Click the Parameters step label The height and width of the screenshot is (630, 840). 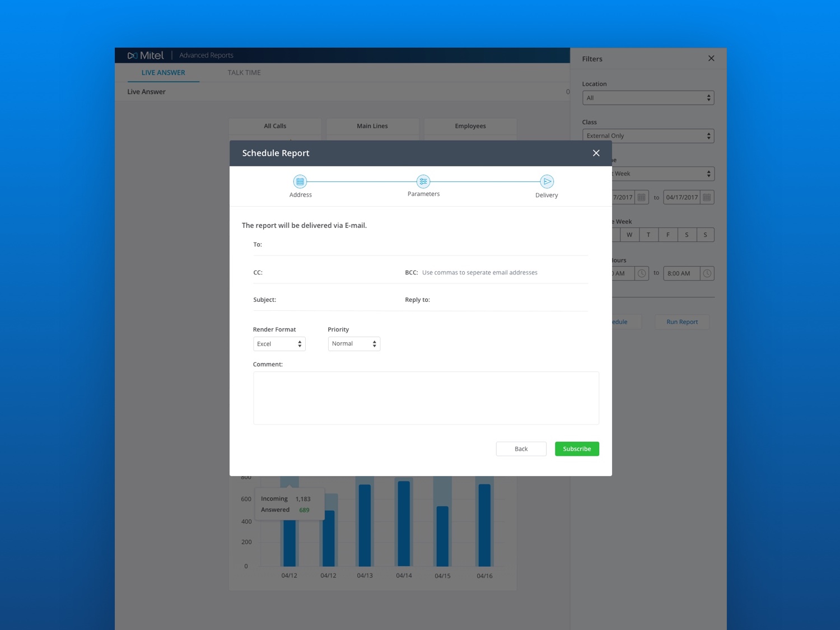tap(423, 194)
